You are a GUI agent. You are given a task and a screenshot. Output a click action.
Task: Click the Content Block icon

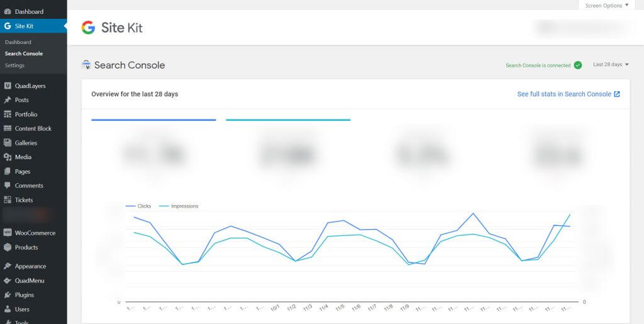[x=8, y=128]
